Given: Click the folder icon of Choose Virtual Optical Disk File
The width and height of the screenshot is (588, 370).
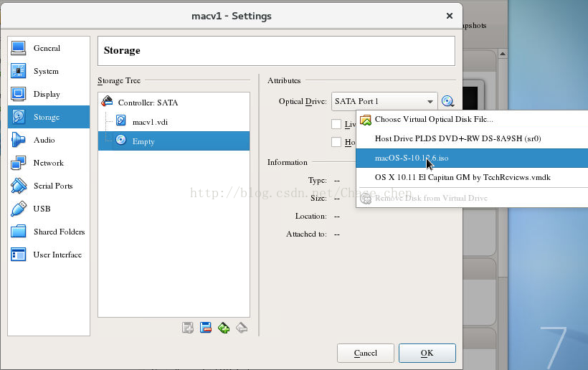Looking at the screenshot, I should point(365,120).
